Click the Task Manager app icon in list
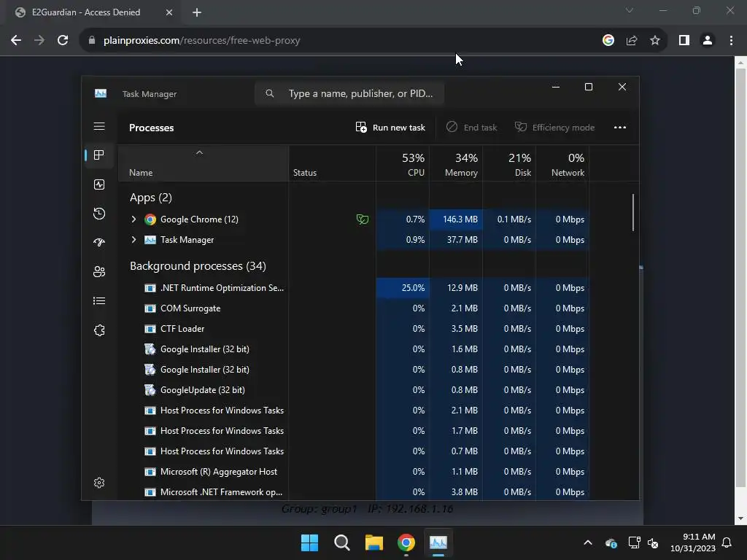Viewport: 747px width, 560px height. [150, 239]
